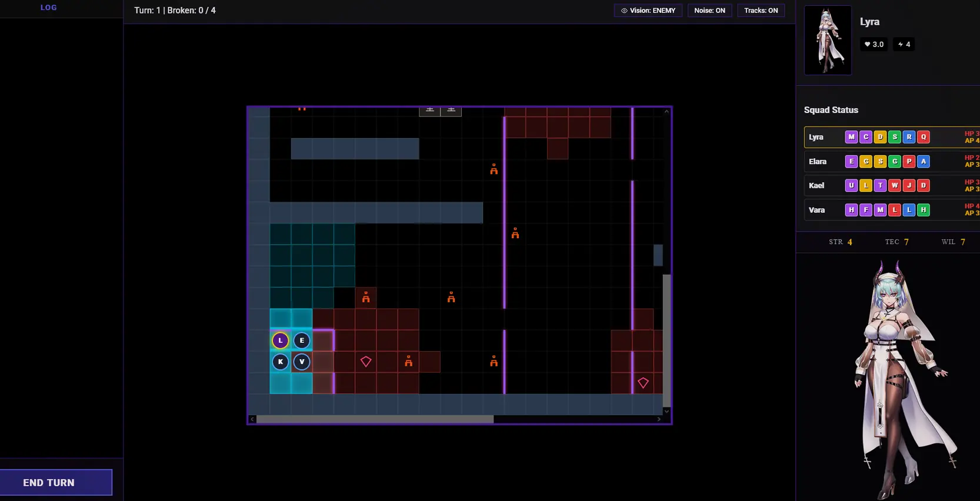The image size is (980, 501).
Task: Click the map's vertical scrollbar down arrow
Action: [x=666, y=411]
